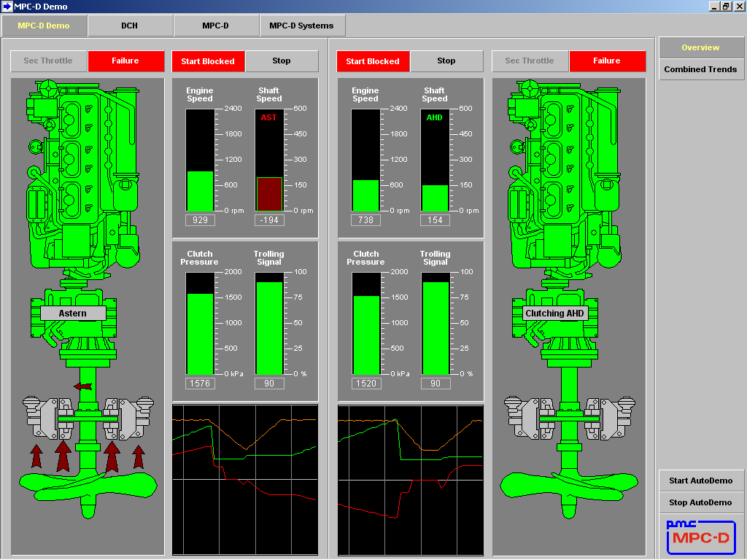The image size is (747, 560).
Task: Click the MPC-D Demo title bar icon
Action: click(7, 6)
